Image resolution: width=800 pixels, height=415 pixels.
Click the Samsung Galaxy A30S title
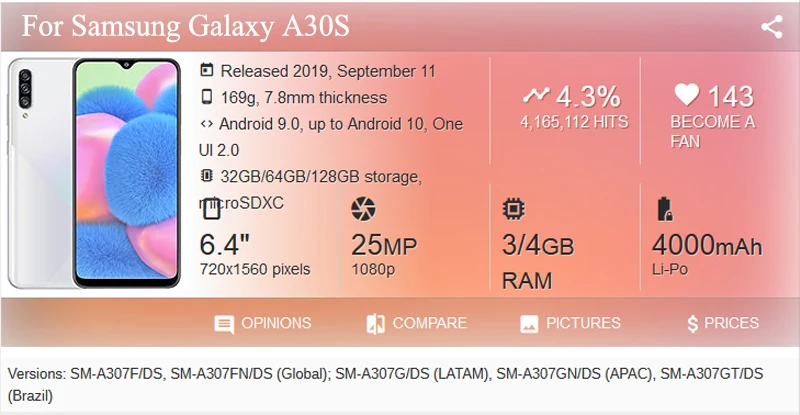click(185, 26)
